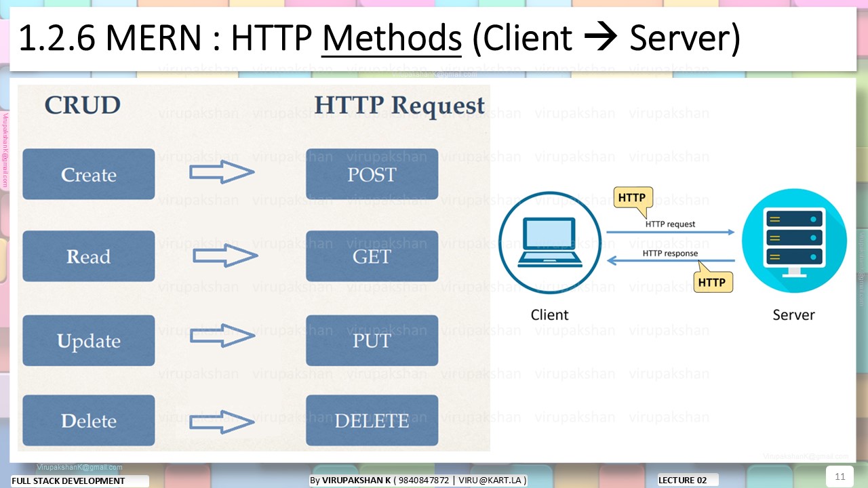This screenshot has width=868, height=488.
Task: Click the underlined word Methods in title
Action: point(392,39)
